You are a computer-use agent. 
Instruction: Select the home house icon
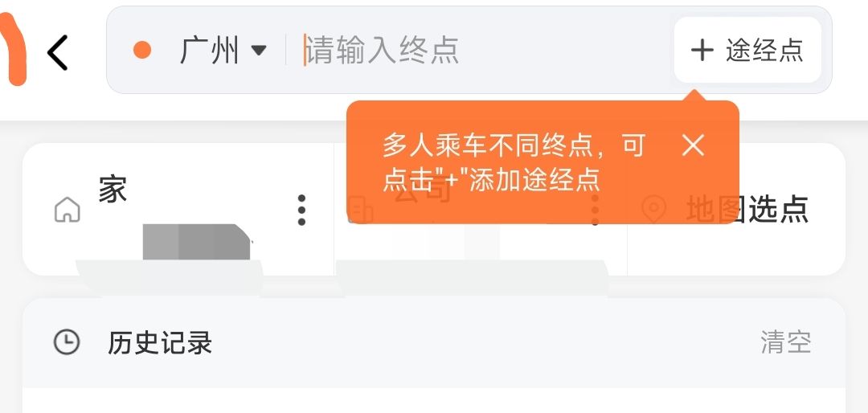tap(68, 210)
